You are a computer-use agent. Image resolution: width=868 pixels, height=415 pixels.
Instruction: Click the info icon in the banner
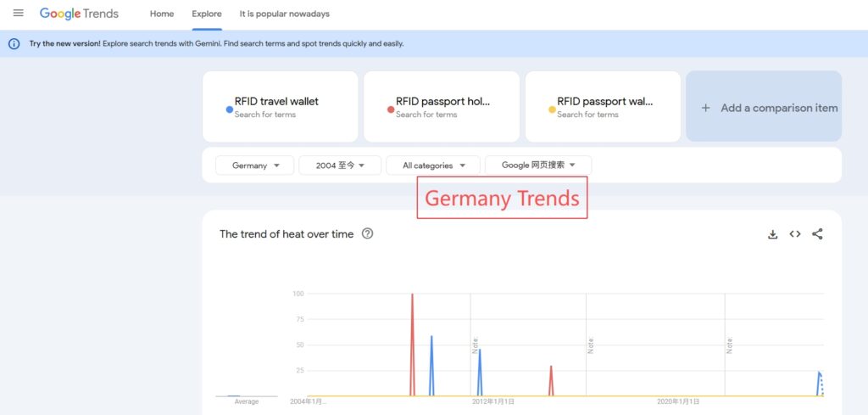[x=14, y=43]
